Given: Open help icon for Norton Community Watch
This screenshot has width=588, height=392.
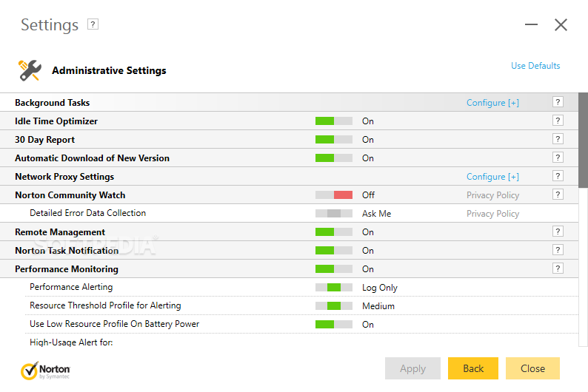Looking at the screenshot, I should point(558,195).
